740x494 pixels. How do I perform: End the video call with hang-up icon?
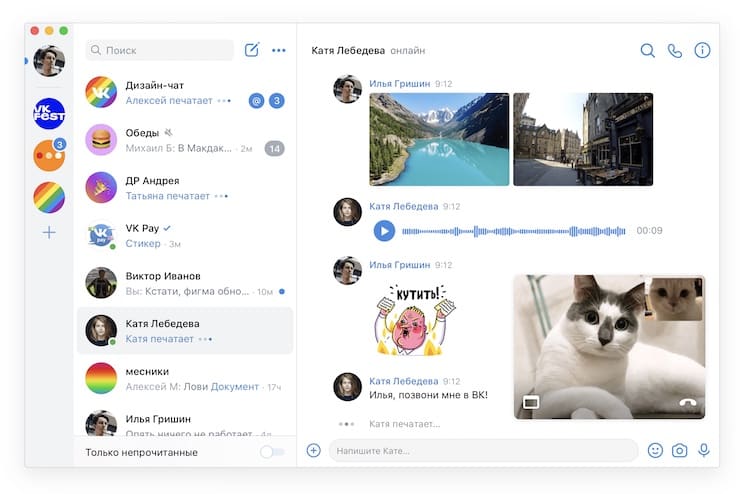[688, 402]
